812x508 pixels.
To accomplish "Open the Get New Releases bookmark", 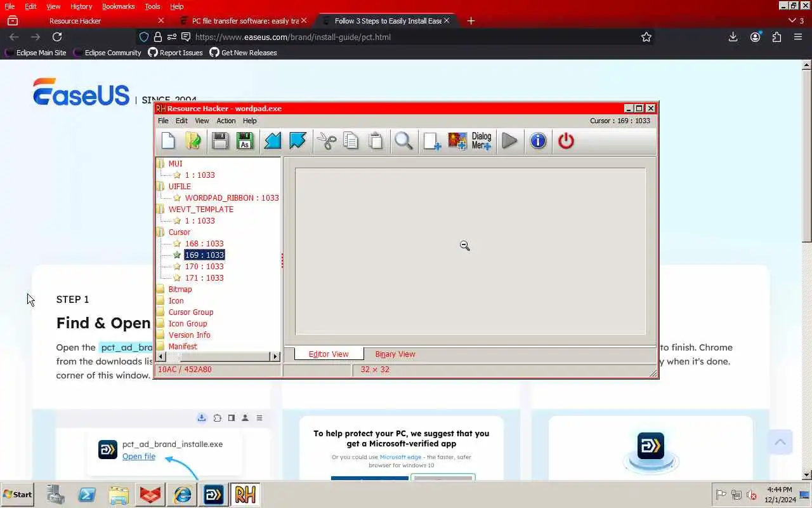I will coord(243,53).
